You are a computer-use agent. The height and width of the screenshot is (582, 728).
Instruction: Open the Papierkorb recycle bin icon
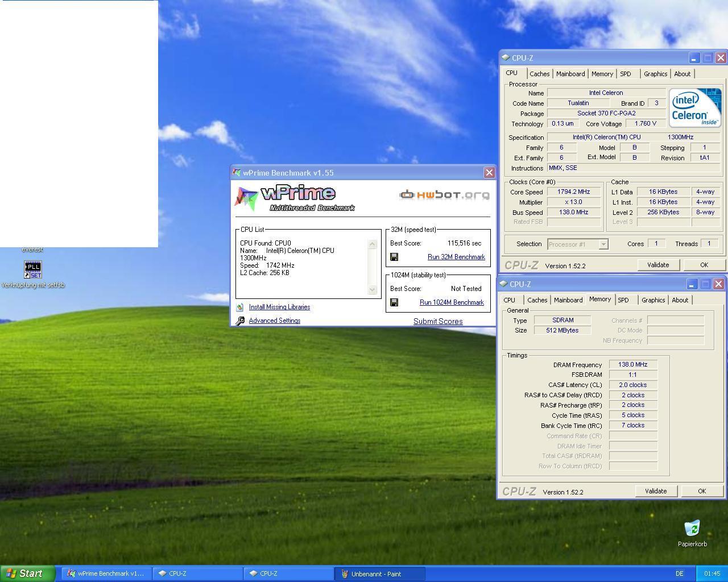coord(692,529)
